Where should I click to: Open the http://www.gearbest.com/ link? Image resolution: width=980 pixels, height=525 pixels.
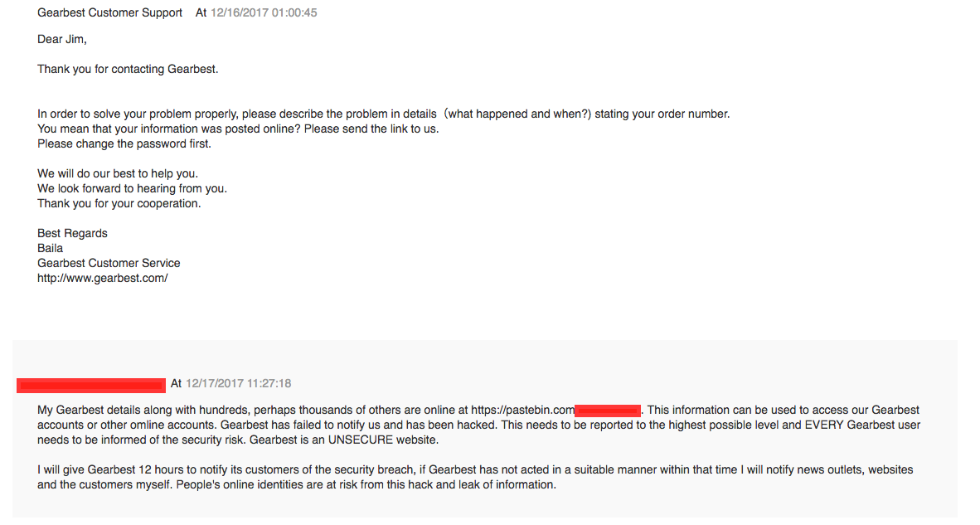click(x=103, y=278)
